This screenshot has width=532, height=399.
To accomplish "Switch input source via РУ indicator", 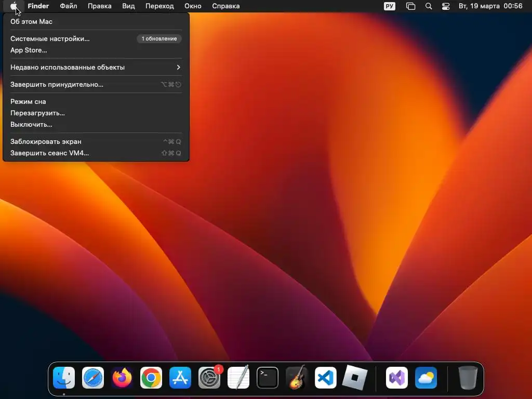I will point(390,6).
